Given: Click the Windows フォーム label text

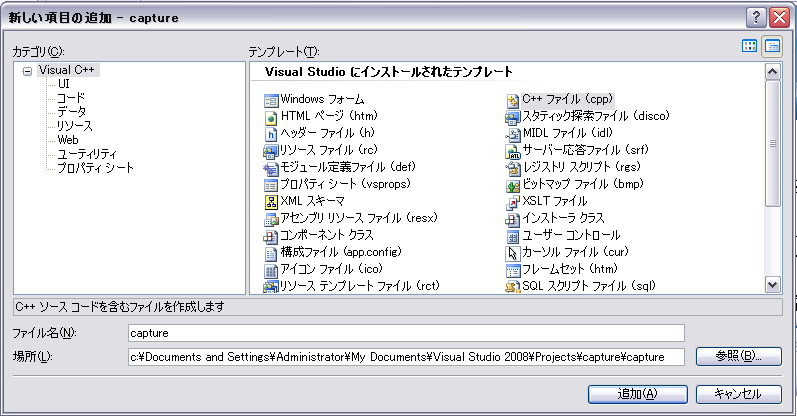Looking at the screenshot, I should tap(322, 99).
